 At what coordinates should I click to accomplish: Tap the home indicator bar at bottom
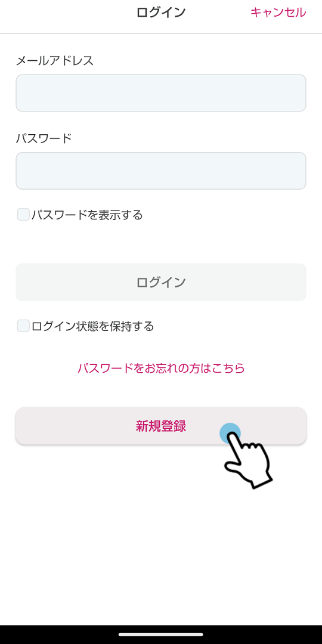click(161, 634)
